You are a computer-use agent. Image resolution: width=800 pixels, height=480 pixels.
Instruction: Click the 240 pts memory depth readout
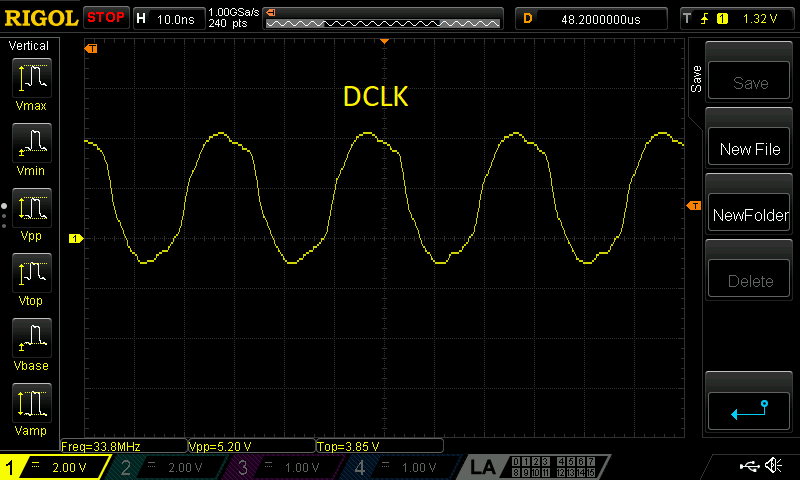[x=228, y=23]
